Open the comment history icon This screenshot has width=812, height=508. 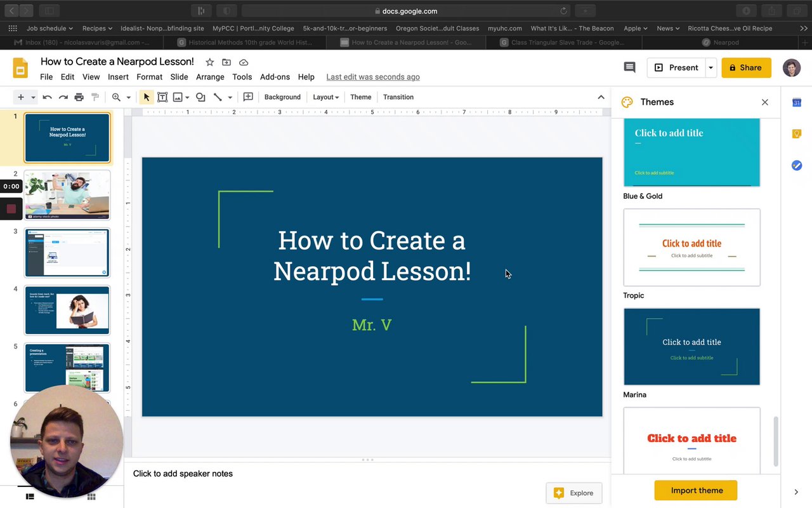629,67
